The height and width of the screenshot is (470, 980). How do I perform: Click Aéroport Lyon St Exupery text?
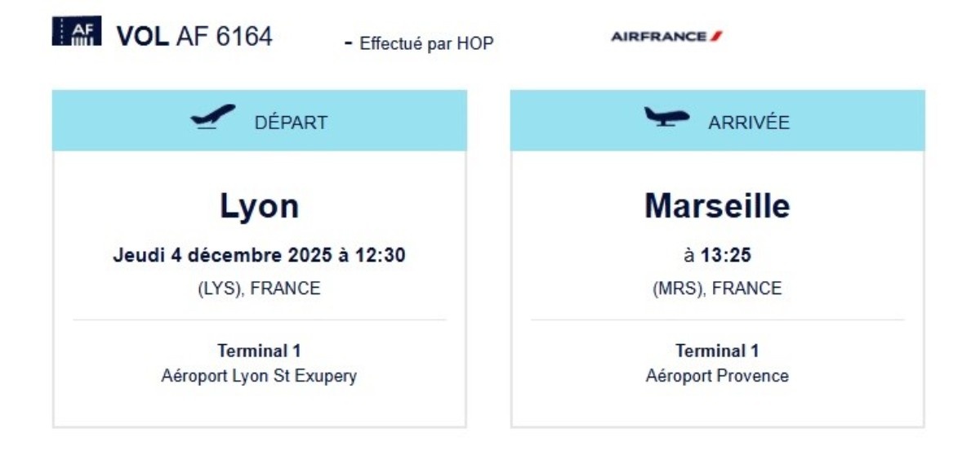click(x=259, y=376)
